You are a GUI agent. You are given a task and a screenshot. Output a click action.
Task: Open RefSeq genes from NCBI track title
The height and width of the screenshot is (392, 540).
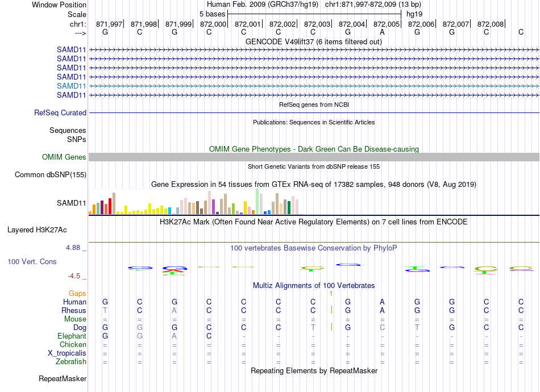click(314, 105)
